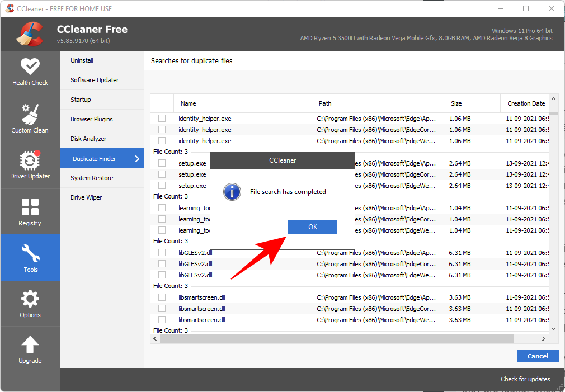565x392 pixels.
Task: Open the Disk Analyzer menu item
Action: tap(88, 139)
